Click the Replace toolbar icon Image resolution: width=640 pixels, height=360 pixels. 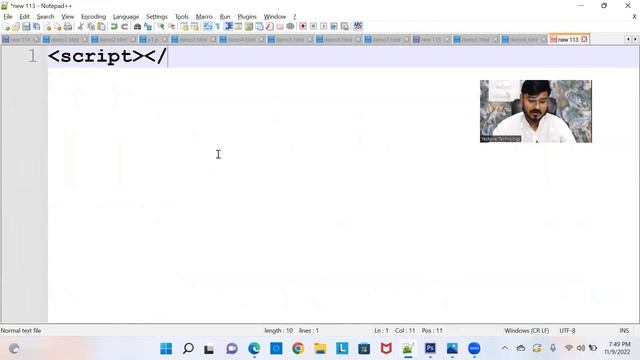tap(148, 27)
